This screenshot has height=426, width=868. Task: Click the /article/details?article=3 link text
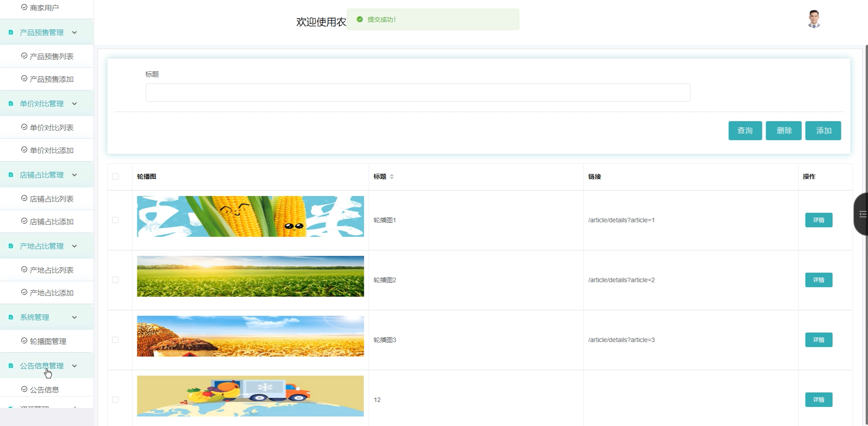(x=621, y=340)
